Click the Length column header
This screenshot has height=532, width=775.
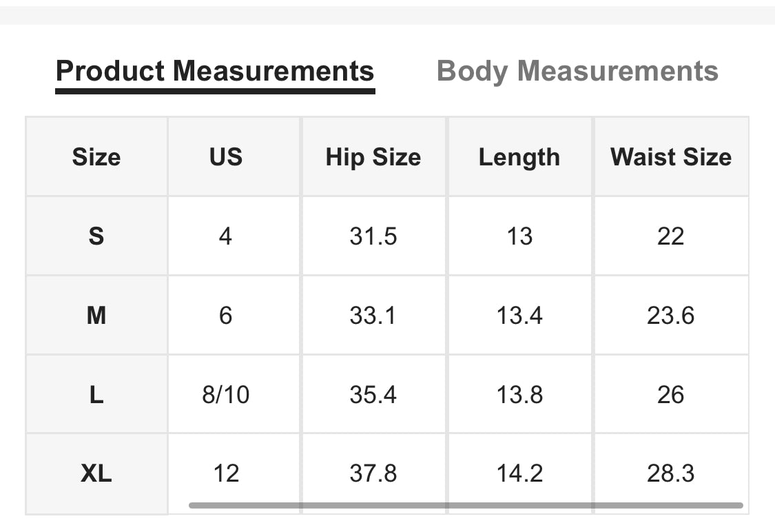pos(519,157)
